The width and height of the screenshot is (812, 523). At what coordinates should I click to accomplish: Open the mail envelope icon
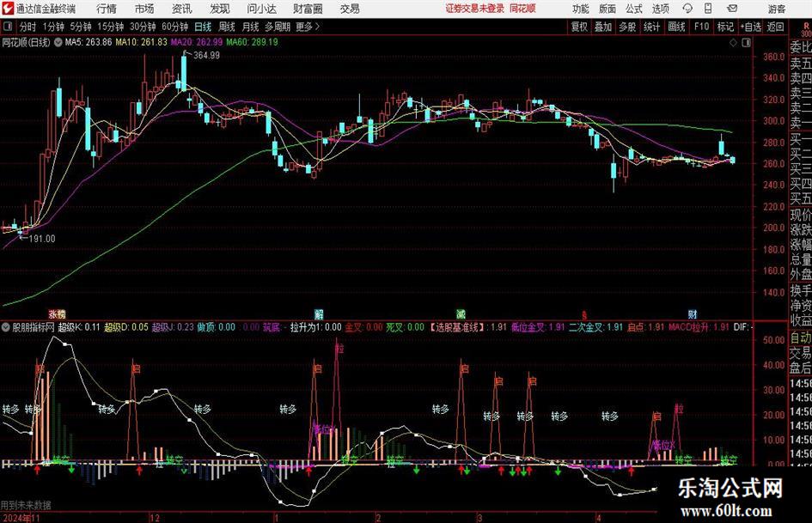click(732, 9)
